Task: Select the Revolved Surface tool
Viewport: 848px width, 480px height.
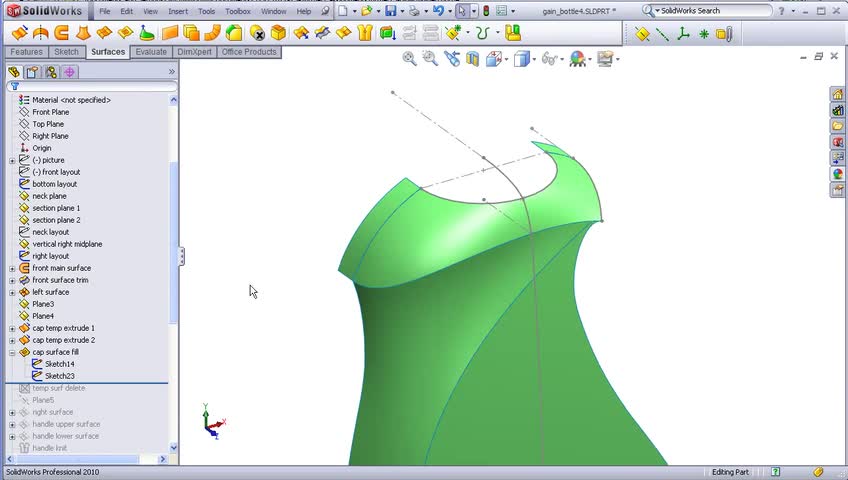Action: (x=41, y=34)
